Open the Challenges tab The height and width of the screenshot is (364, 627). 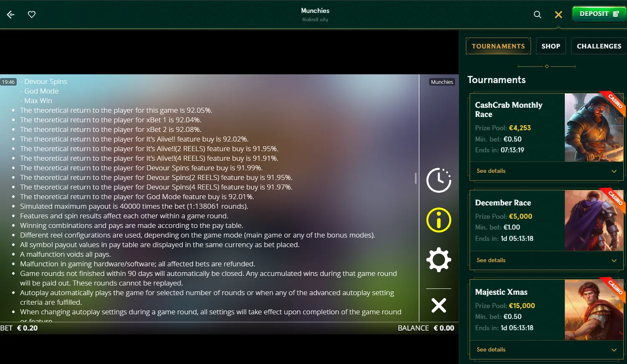point(599,46)
